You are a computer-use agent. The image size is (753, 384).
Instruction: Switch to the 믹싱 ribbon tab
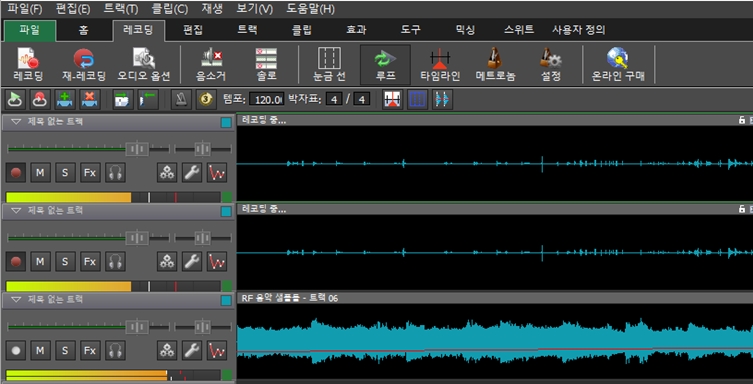[465, 30]
